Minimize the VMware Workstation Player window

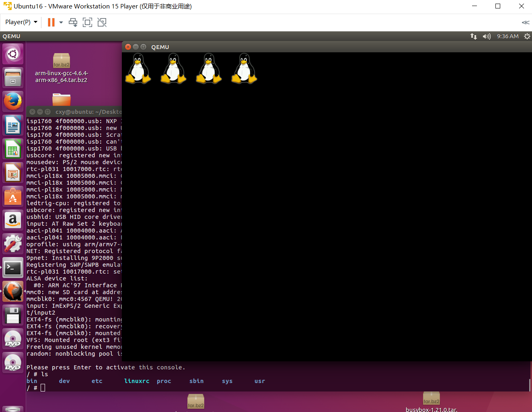click(x=474, y=6)
